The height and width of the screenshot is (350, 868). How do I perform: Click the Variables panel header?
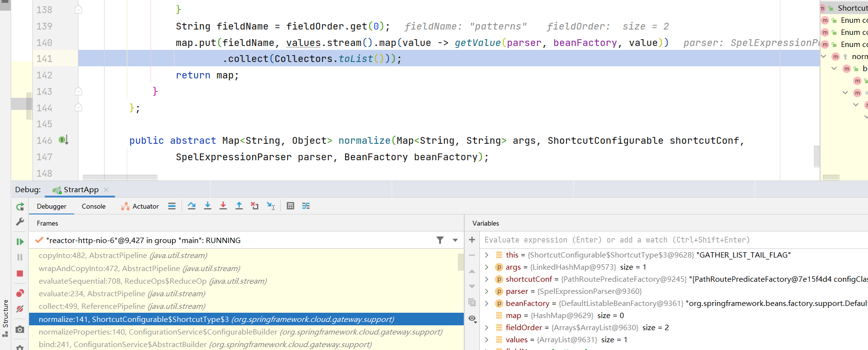pyautogui.click(x=486, y=223)
